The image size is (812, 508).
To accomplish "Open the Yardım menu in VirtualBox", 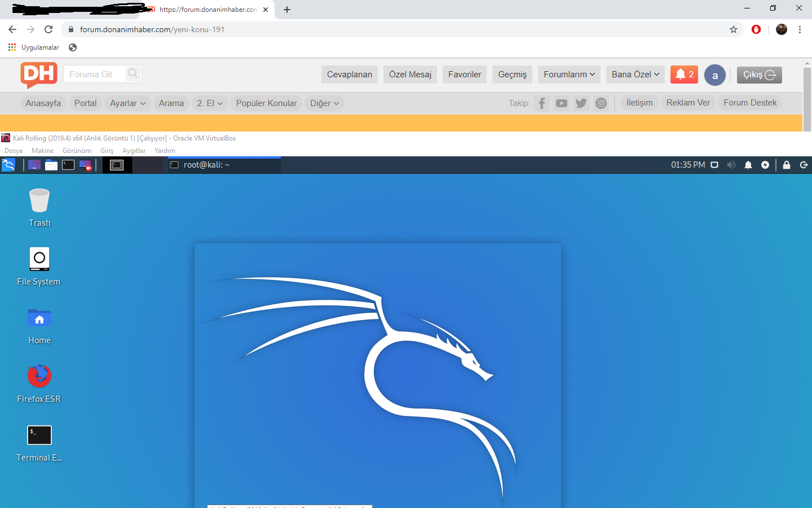I will point(165,151).
